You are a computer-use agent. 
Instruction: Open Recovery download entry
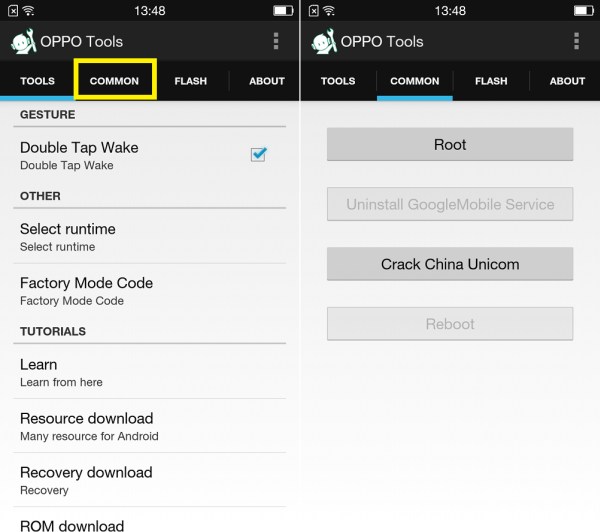[x=150, y=480]
